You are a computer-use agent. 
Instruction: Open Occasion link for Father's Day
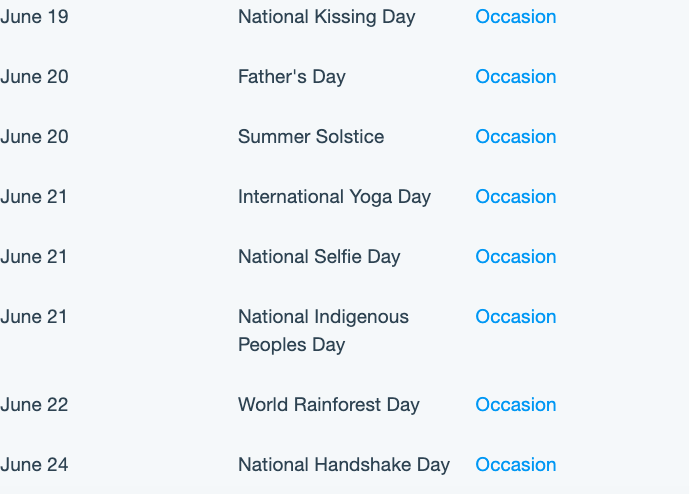tap(516, 77)
